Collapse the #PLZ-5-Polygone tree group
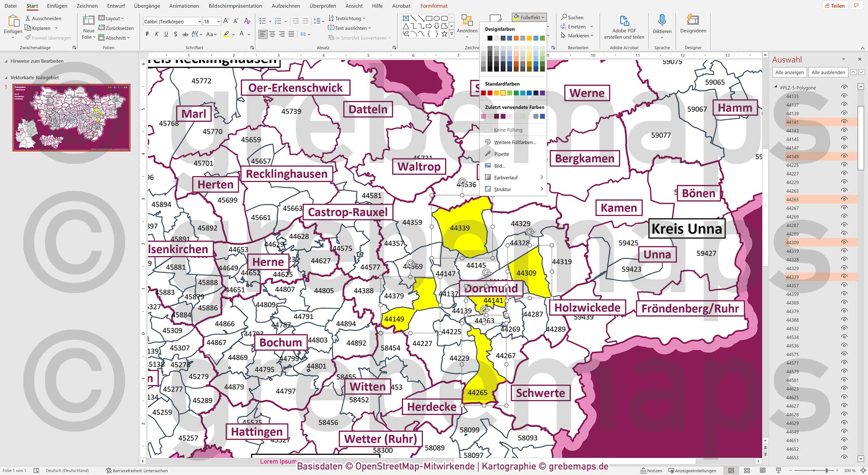The width and height of the screenshot is (868, 475). (x=776, y=87)
